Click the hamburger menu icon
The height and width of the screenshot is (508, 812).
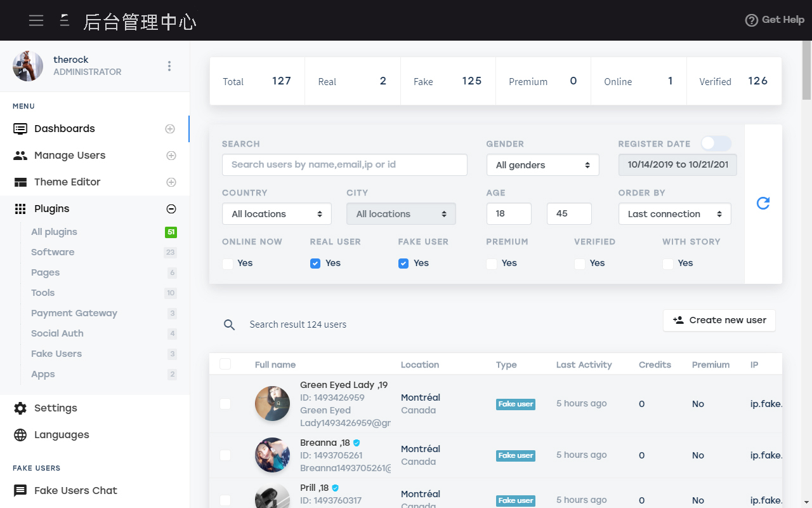pos(36,20)
